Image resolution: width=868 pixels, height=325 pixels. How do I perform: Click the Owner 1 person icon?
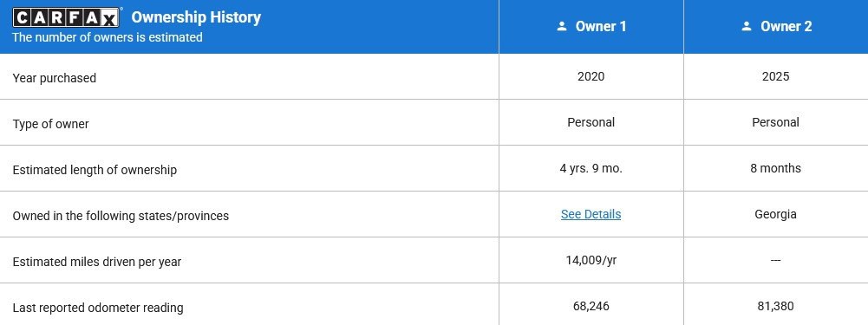[x=562, y=26]
